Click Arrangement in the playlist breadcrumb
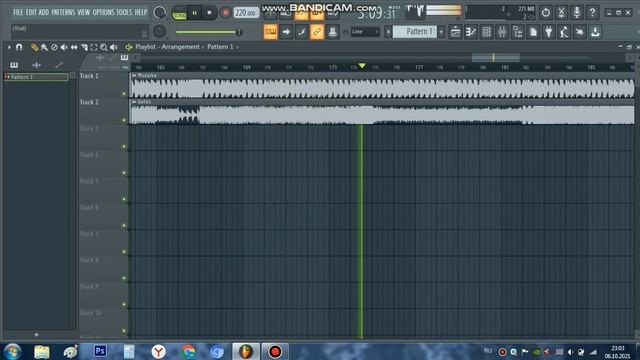The height and width of the screenshot is (360, 640). (180, 47)
